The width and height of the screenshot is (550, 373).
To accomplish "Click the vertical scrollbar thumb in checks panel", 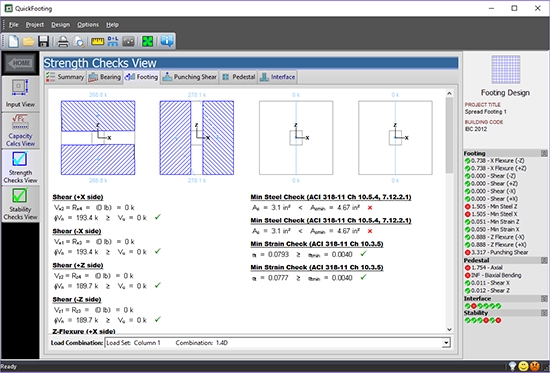I will (449, 135).
